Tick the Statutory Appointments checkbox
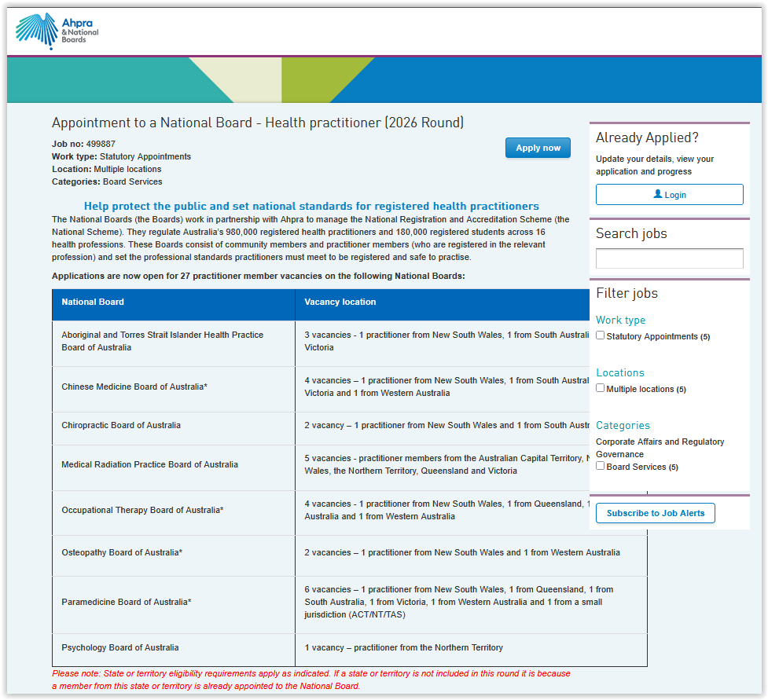 coord(600,335)
